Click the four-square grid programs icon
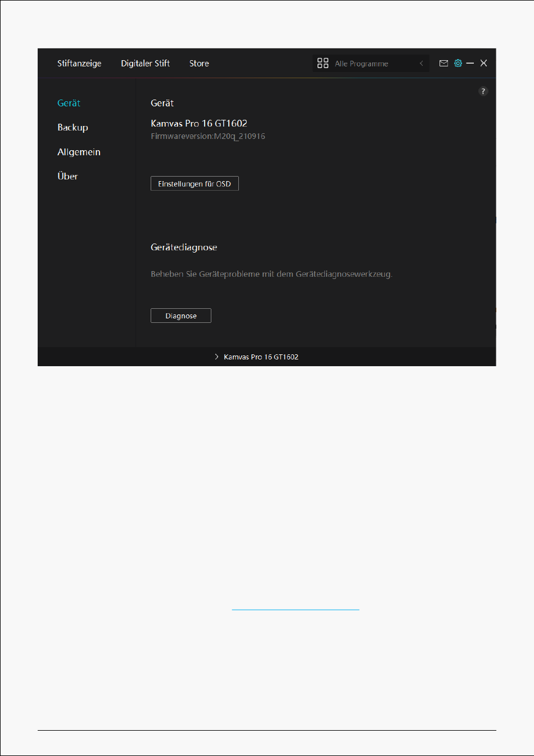Screen dimensions: 534x756 [323, 64]
